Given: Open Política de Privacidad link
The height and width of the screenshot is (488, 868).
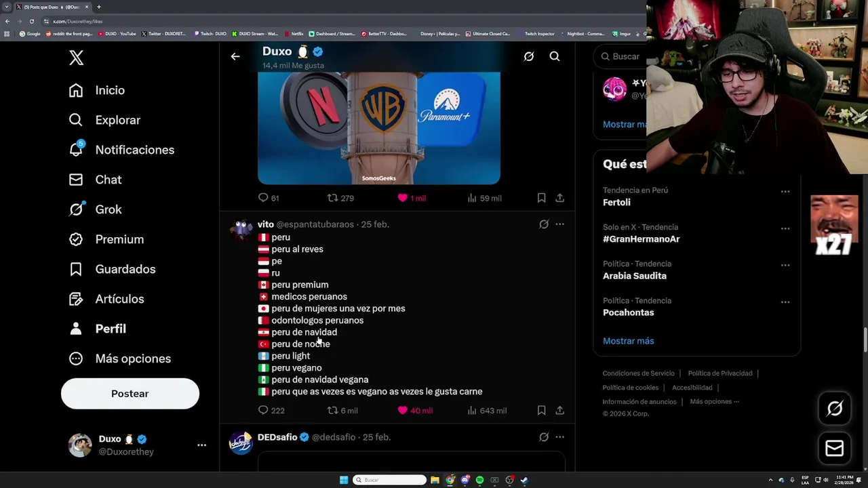Looking at the screenshot, I should [719, 373].
